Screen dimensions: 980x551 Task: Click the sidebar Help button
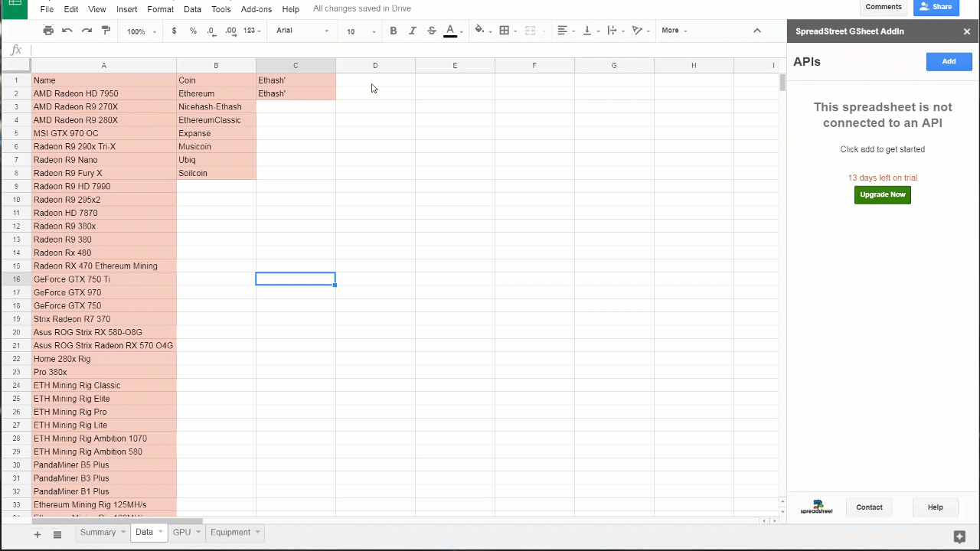[936, 507]
